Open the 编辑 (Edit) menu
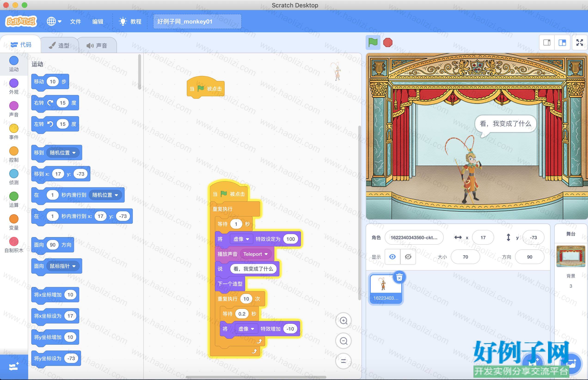Image resolution: width=588 pixels, height=380 pixels. [98, 21]
